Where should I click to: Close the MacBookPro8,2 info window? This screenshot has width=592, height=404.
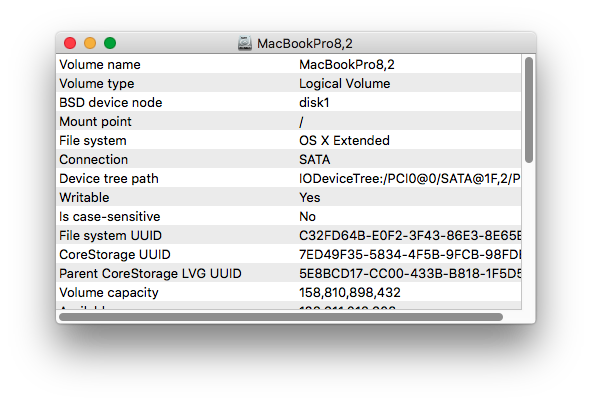click(70, 43)
